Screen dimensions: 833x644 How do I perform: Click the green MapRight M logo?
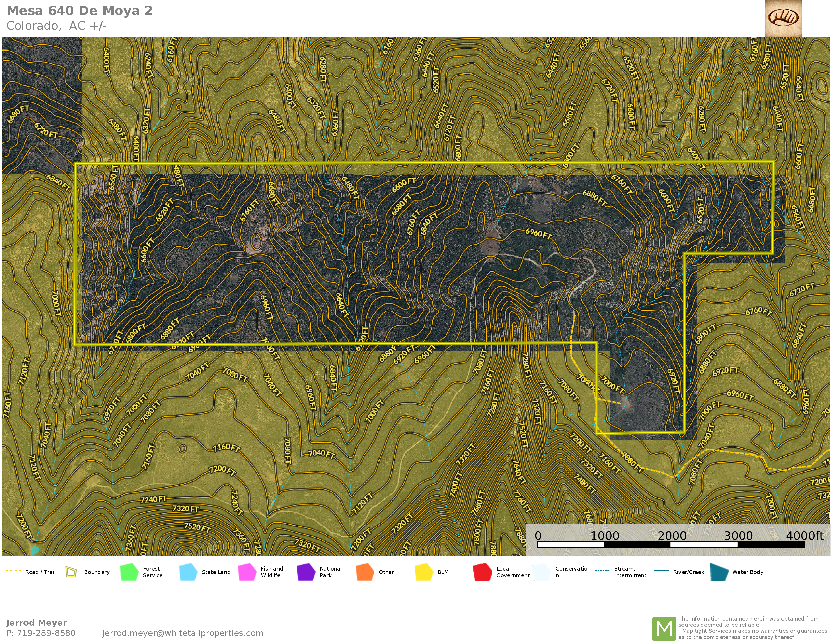(664, 628)
